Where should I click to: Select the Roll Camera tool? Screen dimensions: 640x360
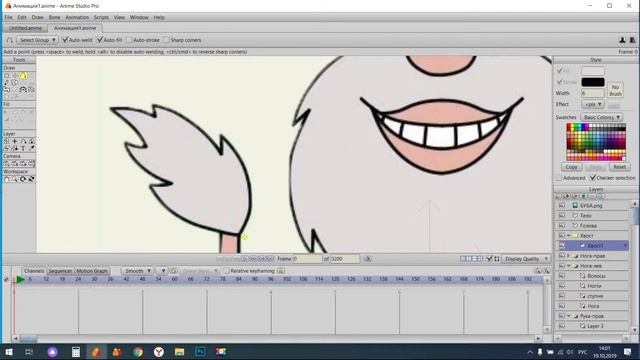pos(23,164)
